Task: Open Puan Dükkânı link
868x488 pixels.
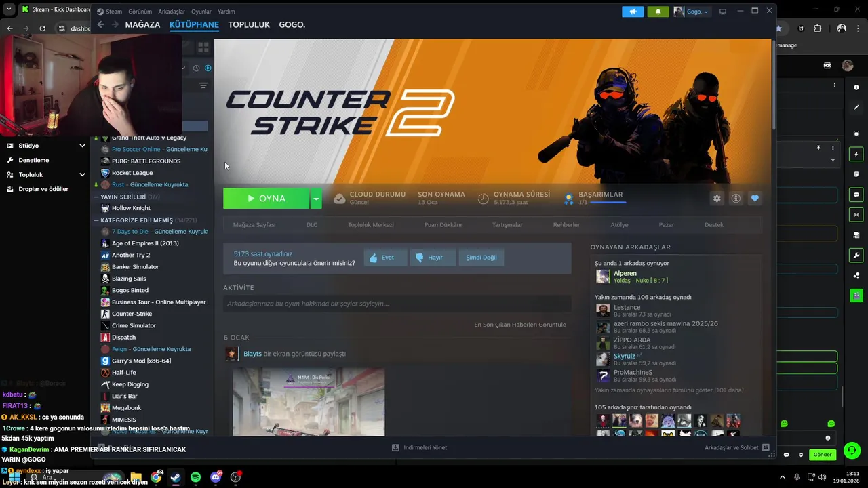Action: click(x=443, y=225)
